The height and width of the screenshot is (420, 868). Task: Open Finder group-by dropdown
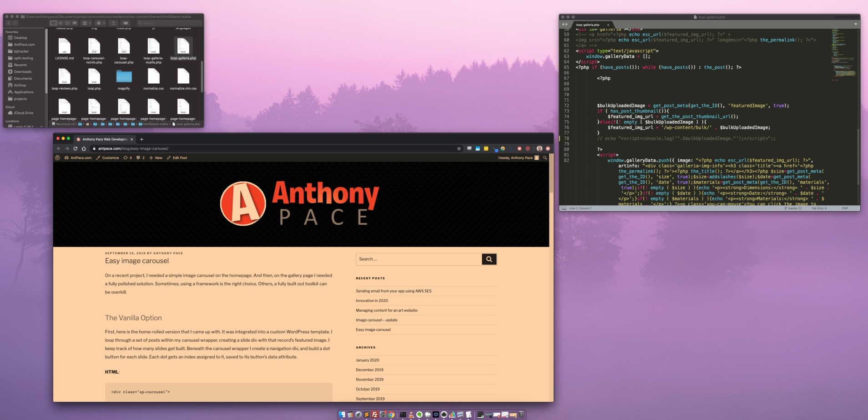coord(86,23)
